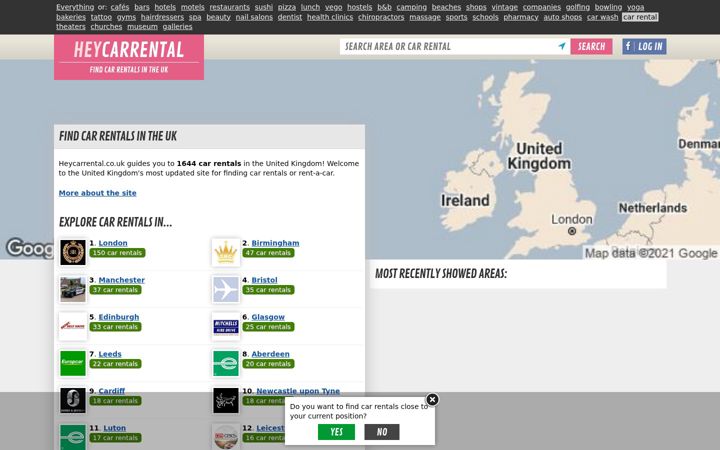Click the Luton Enterprise logo thumbnail
Viewport: 720px width, 450px height.
(x=73, y=437)
